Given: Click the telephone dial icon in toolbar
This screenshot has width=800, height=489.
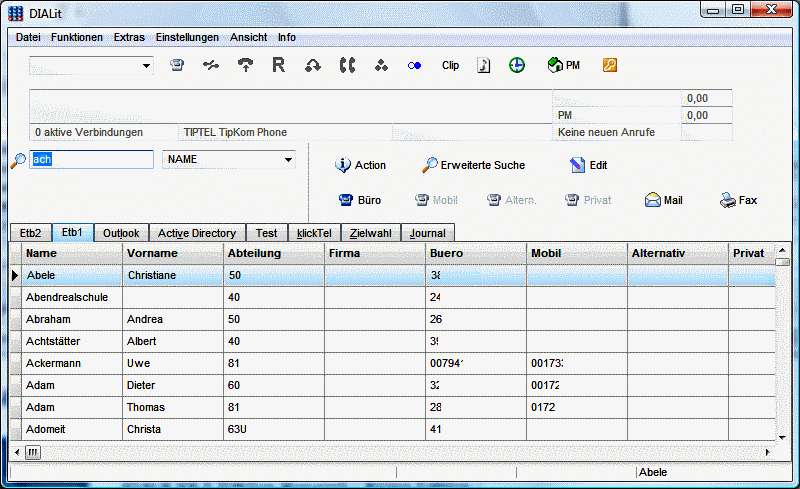Looking at the screenshot, I should (x=177, y=65).
